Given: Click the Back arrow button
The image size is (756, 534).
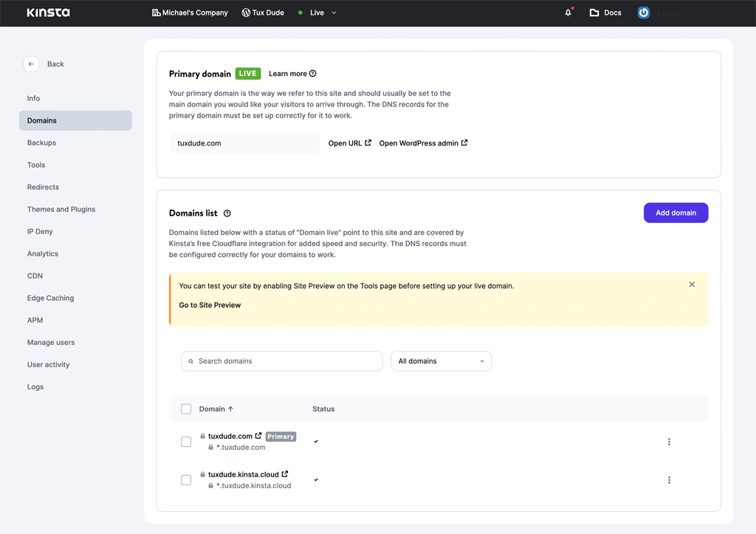Looking at the screenshot, I should point(31,64).
